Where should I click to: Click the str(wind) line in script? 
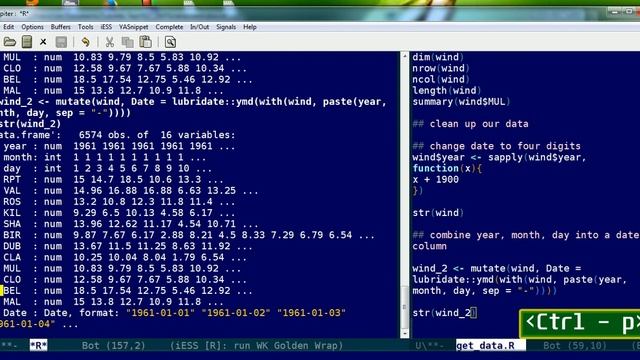[x=438, y=213]
